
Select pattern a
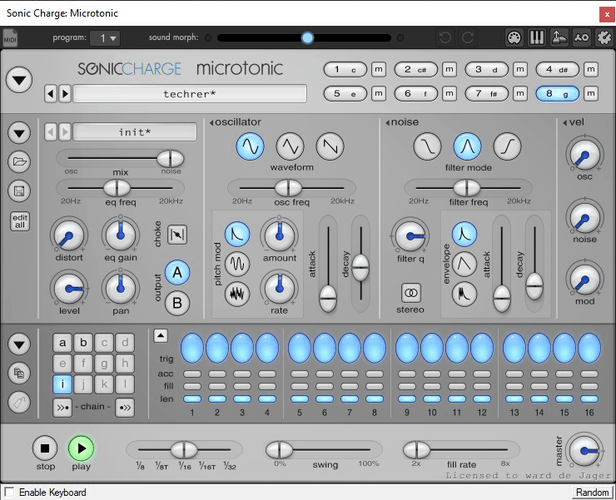[x=62, y=343]
